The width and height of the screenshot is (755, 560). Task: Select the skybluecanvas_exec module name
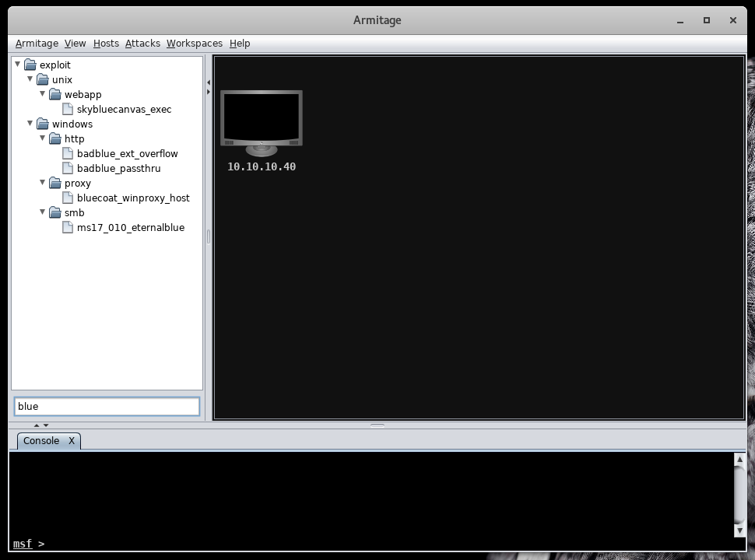tap(125, 109)
